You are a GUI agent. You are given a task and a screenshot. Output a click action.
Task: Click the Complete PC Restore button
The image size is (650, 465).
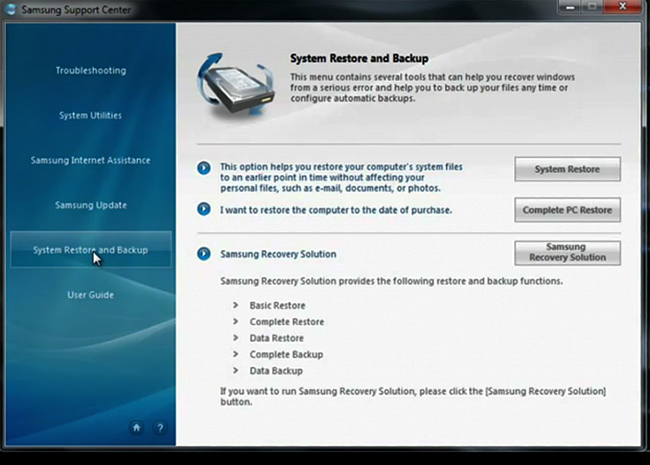[x=568, y=210]
